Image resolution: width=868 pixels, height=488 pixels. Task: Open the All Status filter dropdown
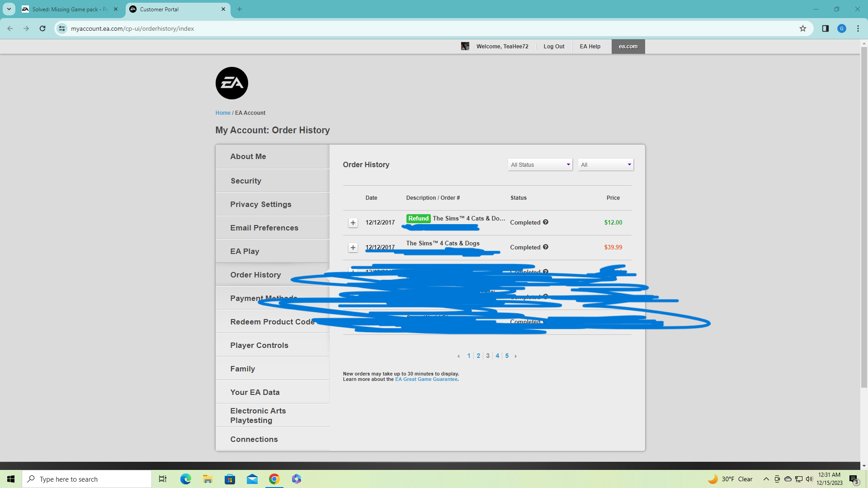540,164
